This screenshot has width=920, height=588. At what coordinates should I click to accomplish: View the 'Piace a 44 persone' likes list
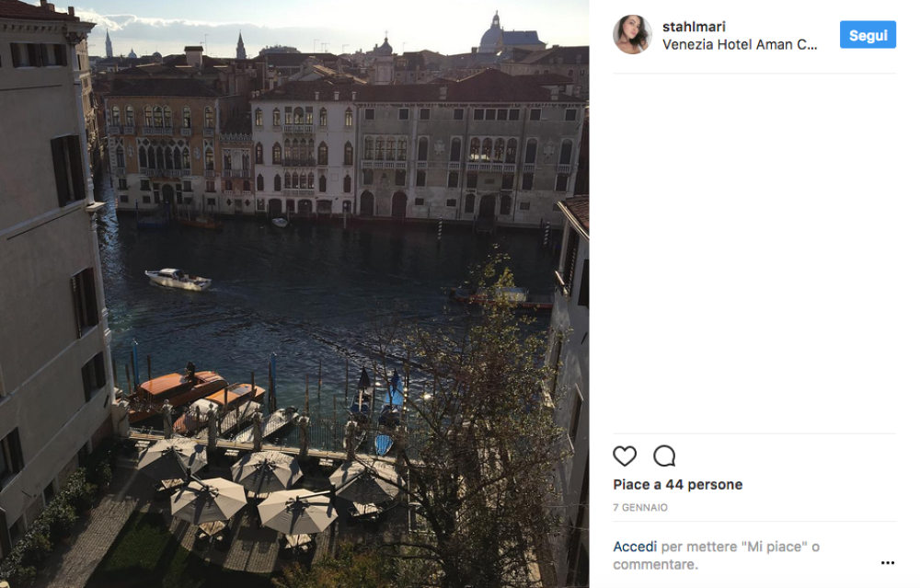678,485
